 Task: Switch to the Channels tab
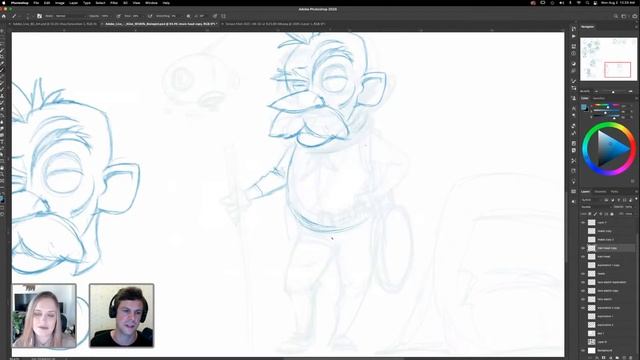click(x=600, y=191)
